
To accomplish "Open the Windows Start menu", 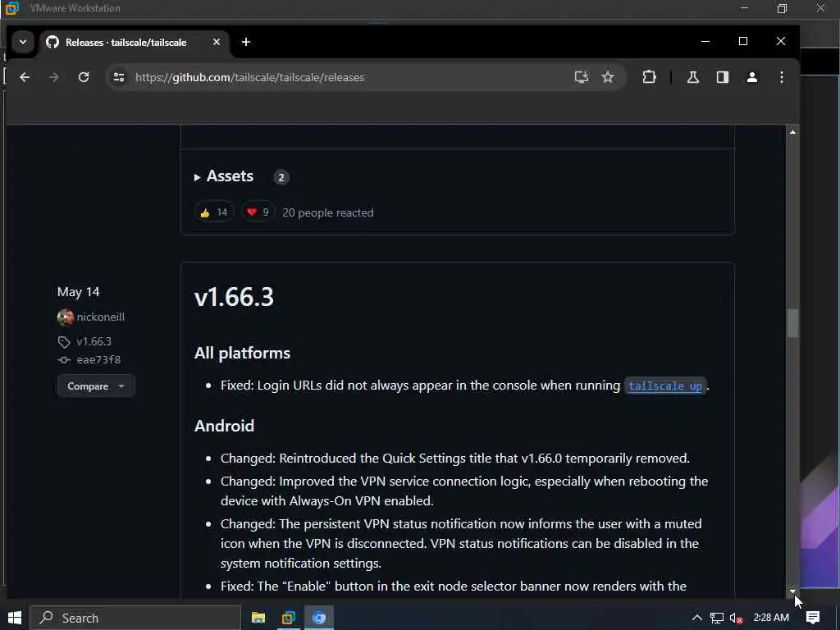I will tap(15, 618).
